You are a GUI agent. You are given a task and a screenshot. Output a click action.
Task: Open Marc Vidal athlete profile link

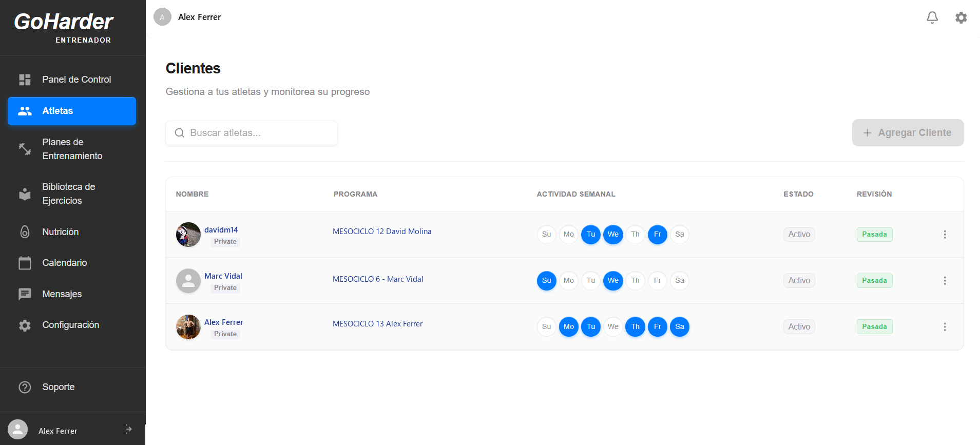tap(223, 276)
